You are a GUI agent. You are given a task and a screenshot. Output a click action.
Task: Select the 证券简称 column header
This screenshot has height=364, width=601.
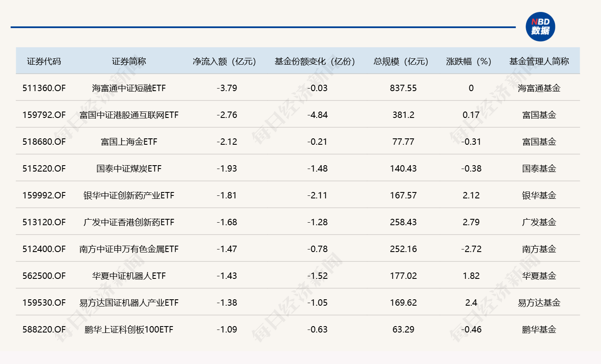[x=129, y=61]
